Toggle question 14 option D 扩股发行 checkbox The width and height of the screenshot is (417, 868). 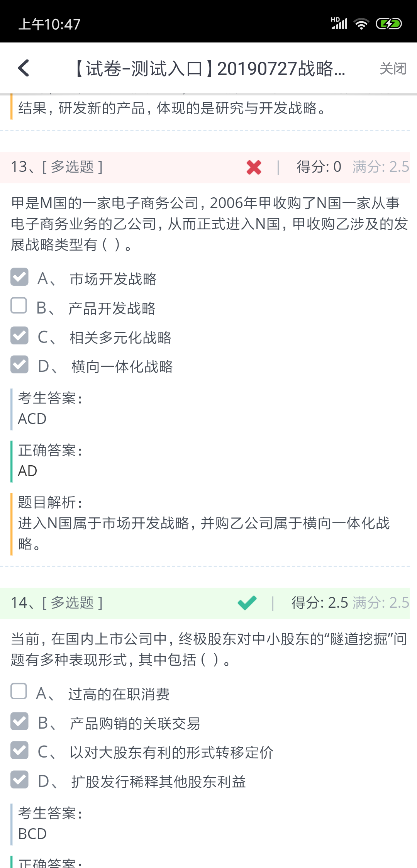[x=19, y=779]
